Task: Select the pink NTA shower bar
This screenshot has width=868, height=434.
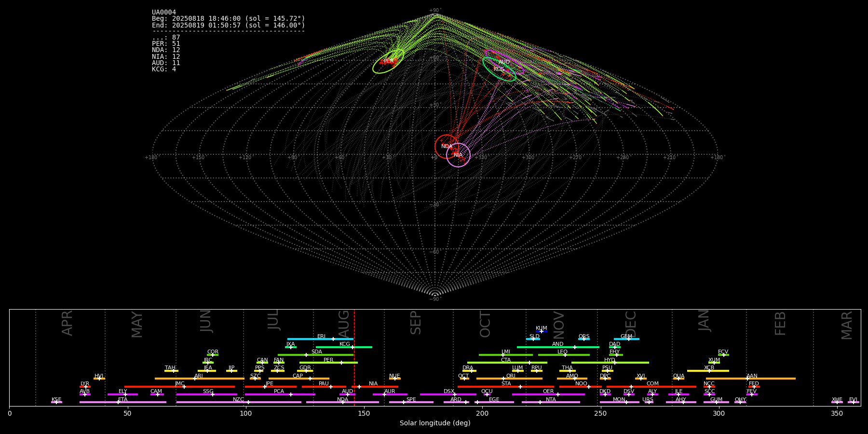Action: (551, 402)
